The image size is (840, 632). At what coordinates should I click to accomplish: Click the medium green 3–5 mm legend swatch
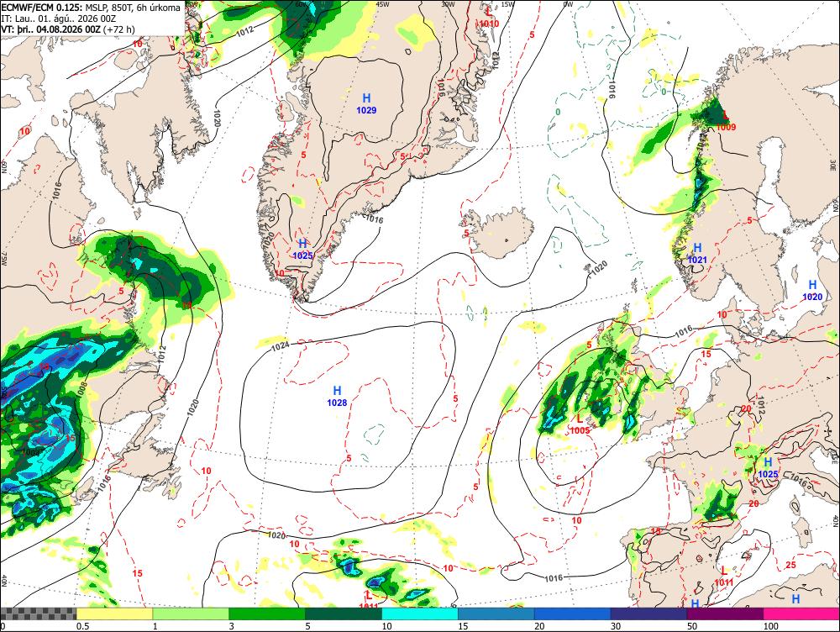pos(267,614)
